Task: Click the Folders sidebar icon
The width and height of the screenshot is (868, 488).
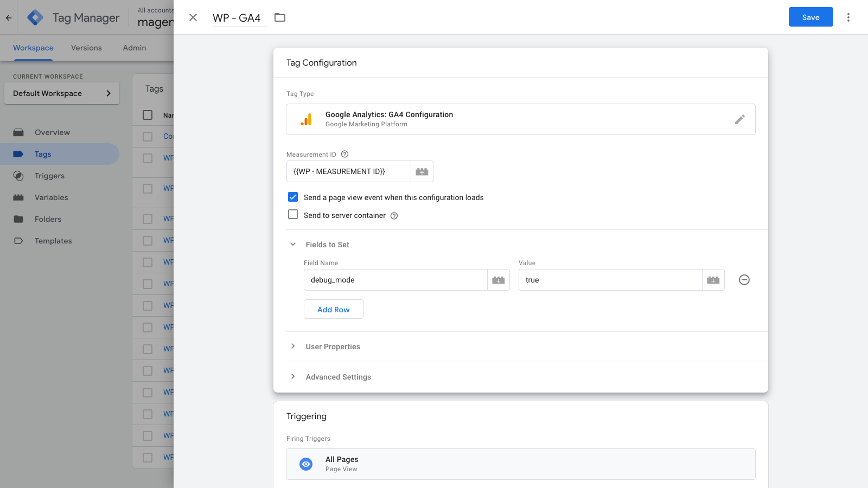Action: click(18, 219)
